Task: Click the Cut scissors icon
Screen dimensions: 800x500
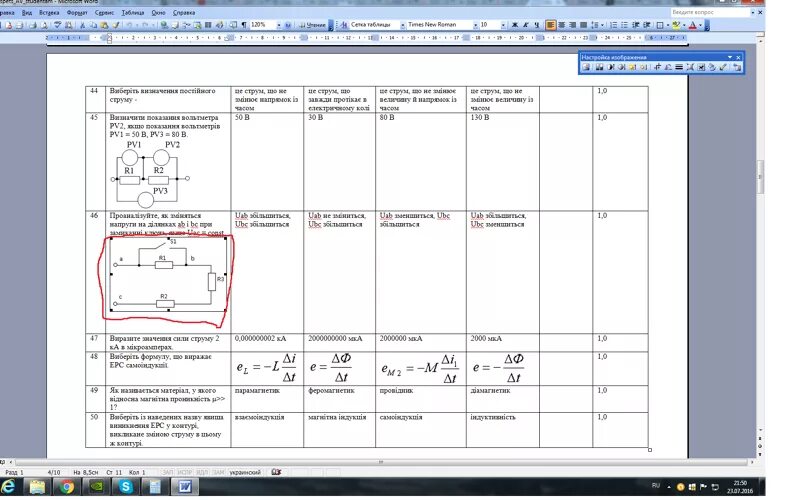Action: point(83,24)
